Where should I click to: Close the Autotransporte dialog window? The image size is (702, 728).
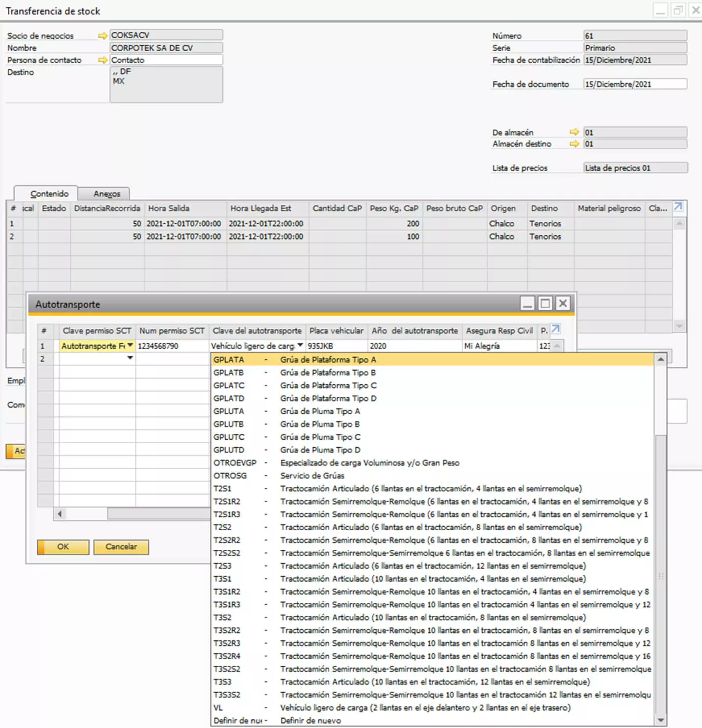coord(563,304)
